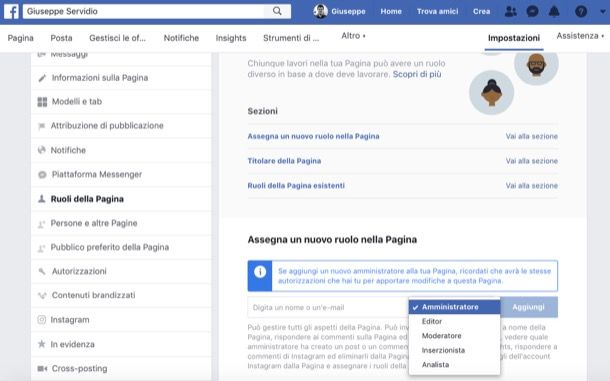Viewport: 610px width, 381px height.
Task: Choose Analista in role dropdown
Action: 454,365
